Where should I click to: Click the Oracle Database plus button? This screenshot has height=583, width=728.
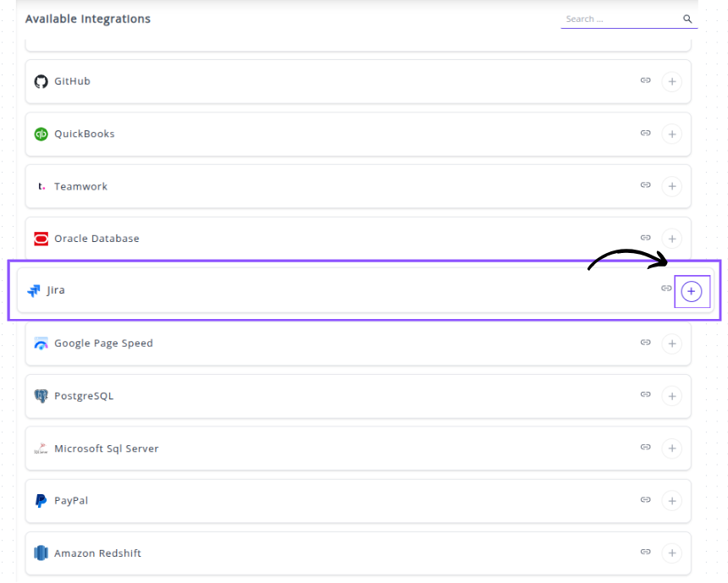[x=671, y=239]
